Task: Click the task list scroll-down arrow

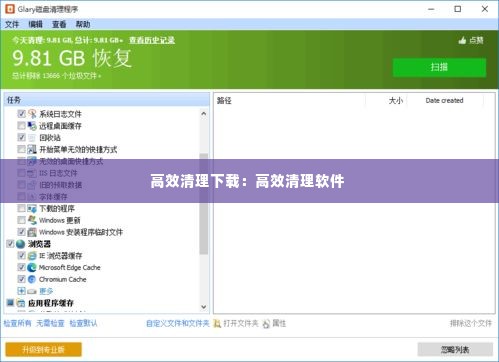Action: [204, 307]
